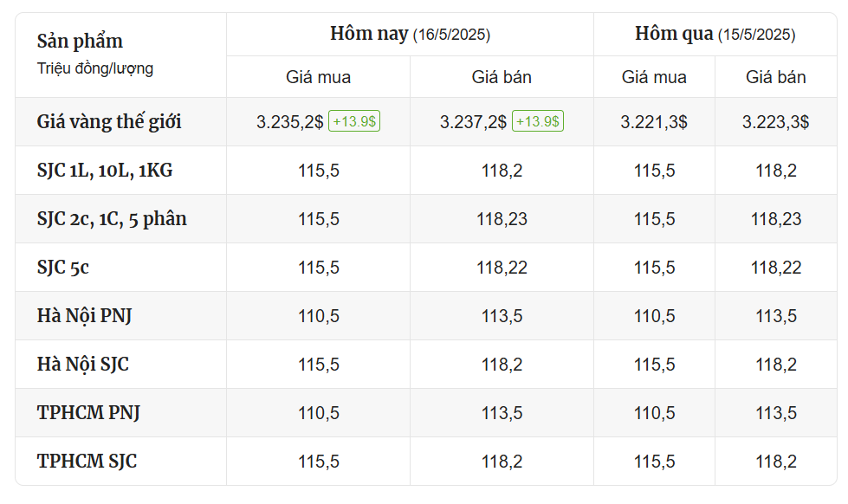Click the Sản phẩm header cell

121,55
